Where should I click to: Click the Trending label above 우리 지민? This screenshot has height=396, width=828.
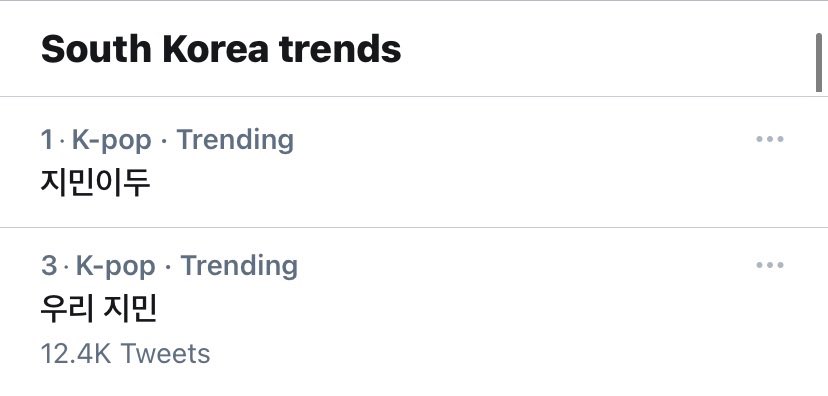[239, 266]
